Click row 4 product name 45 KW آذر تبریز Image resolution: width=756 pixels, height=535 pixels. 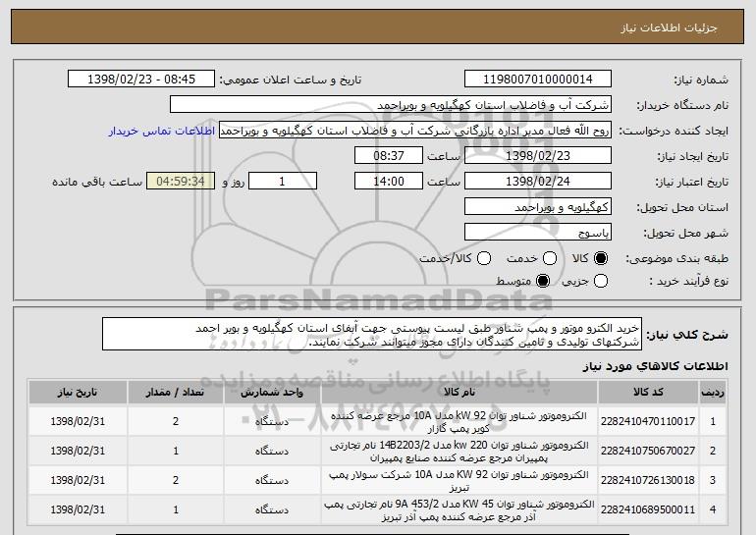click(x=459, y=509)
